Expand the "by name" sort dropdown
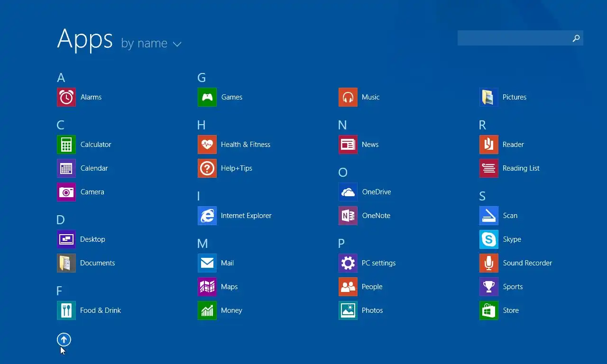The width and height of the screenshot is (607, 364). pos(151,44)
